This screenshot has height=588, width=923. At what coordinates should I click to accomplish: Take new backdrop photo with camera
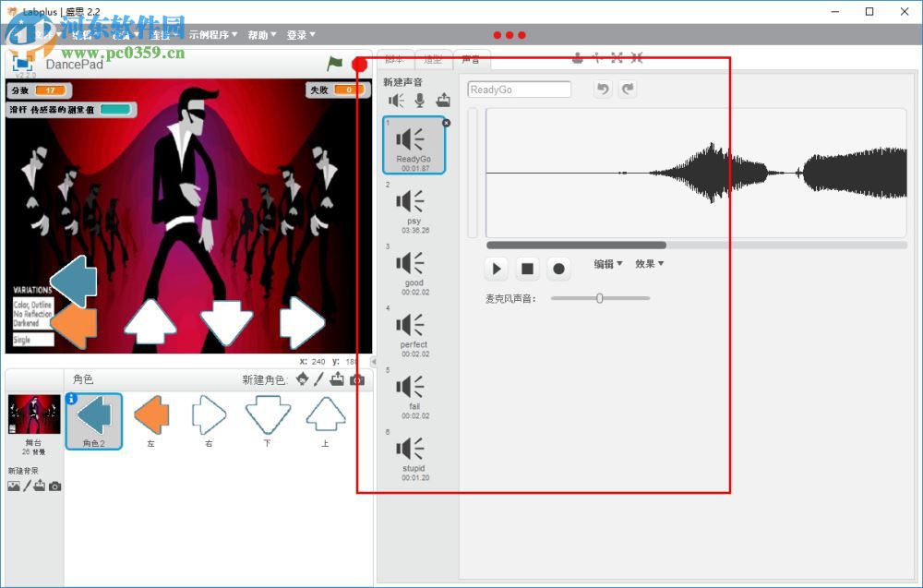point(54,486)
